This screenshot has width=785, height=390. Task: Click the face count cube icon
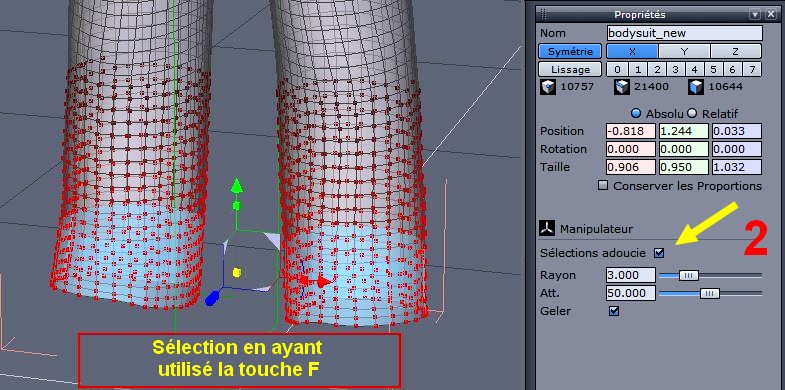coord(695,87)
